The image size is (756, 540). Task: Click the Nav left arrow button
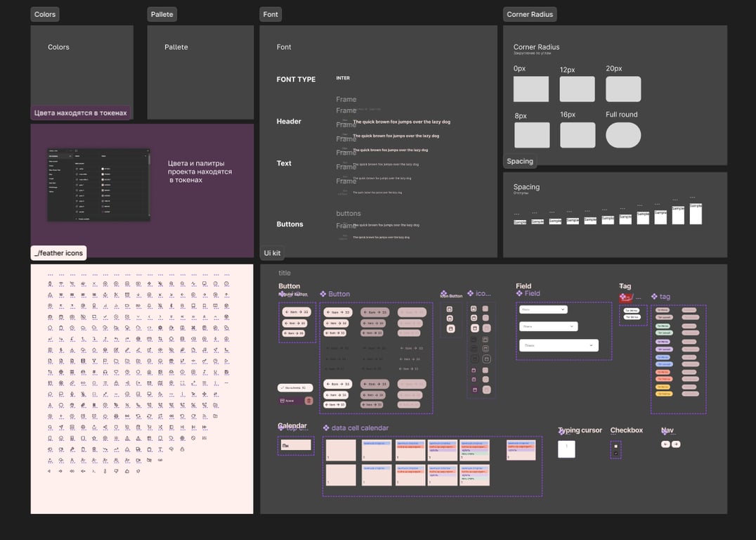point(666,444)
